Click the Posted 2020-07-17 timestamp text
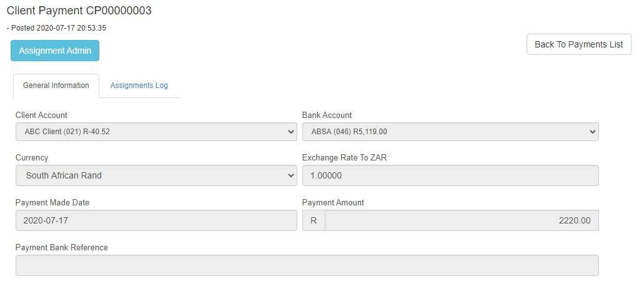This screenshot has width=644, height=294. pos(56,28)
